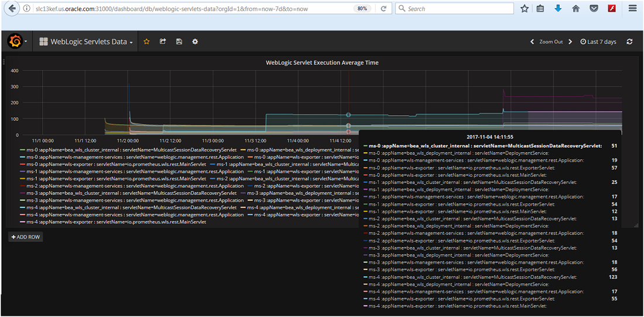Image resolution: width=644 pixels, height=317 pixels.
Task: Save dashboard using floppy disk icon
Action: tap(179, 42)
